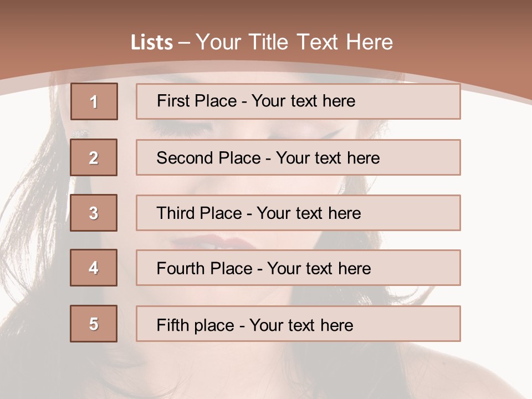Click the number 5 box
Screen dimensions: 532x399
94,324
